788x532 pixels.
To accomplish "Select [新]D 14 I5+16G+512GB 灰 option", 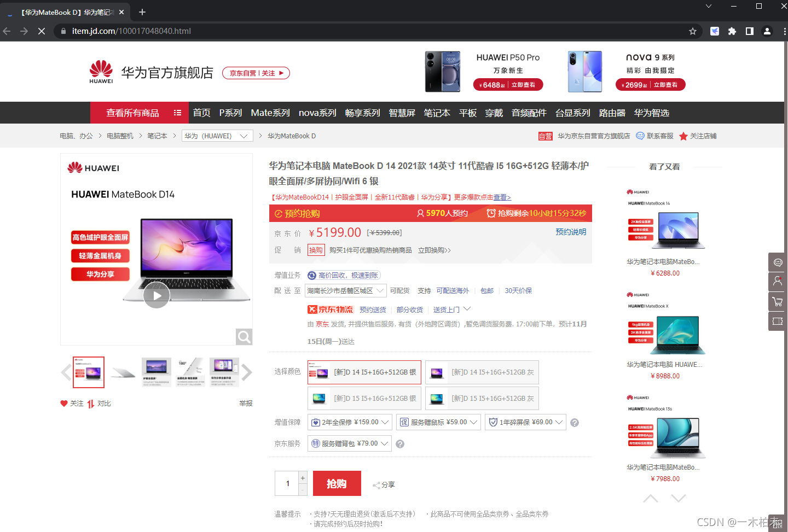I will [482, 372].
